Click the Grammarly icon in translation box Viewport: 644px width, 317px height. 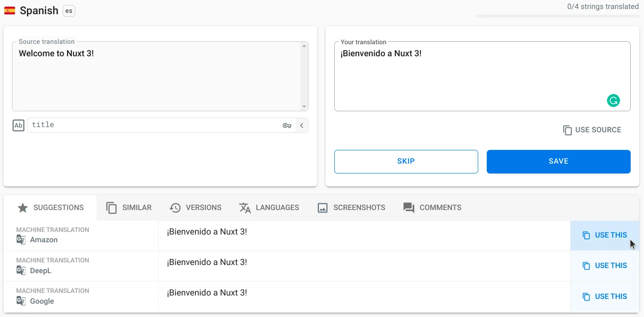[x=613, y=101]
